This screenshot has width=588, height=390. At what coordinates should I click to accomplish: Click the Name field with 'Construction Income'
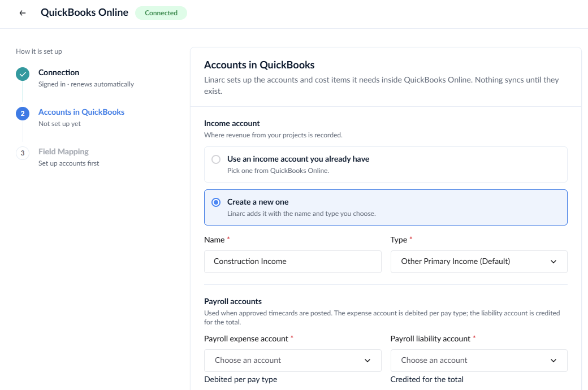coord(292,262)
